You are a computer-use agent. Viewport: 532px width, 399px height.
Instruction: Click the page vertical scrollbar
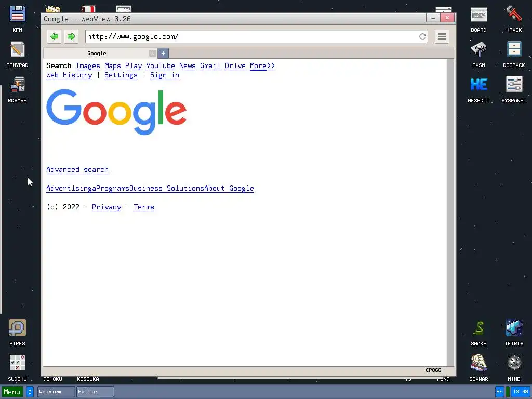tap(450, 212)
